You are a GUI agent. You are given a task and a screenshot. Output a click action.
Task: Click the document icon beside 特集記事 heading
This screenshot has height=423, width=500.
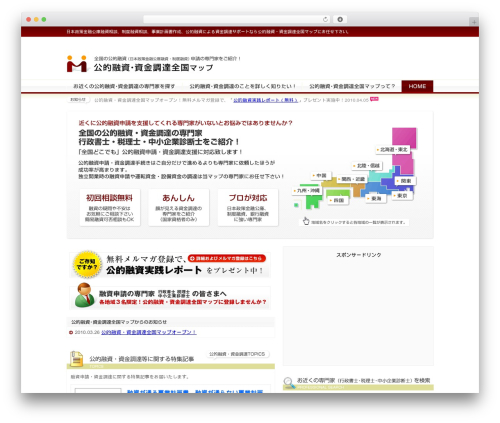coord(76,359)
